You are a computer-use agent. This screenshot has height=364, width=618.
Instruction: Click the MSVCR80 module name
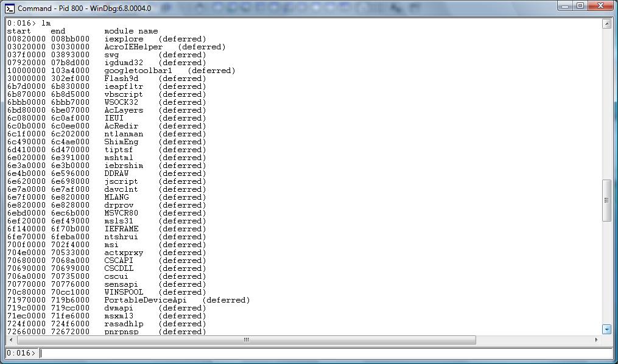click(x=121, y=213)
